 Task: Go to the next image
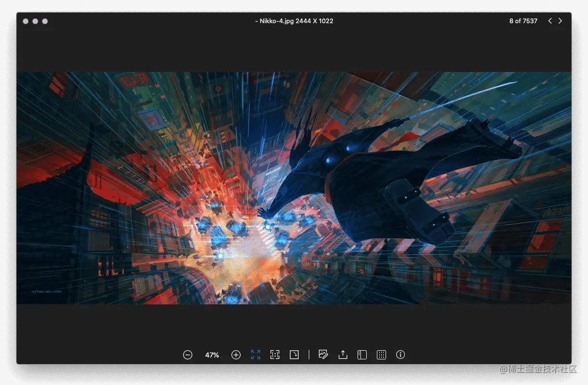pos(560,21)
